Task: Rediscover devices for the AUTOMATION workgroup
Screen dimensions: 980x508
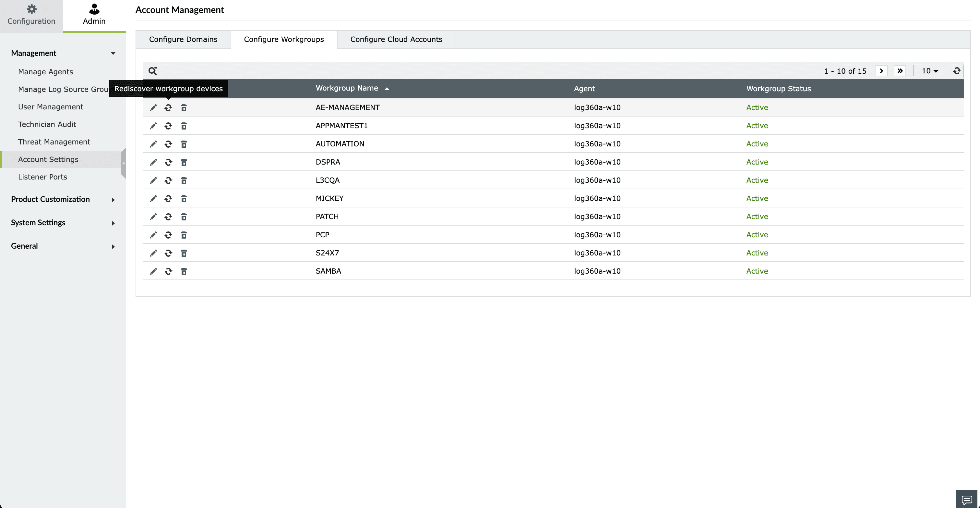Action: pyautogui.click(x=168, y=144)
